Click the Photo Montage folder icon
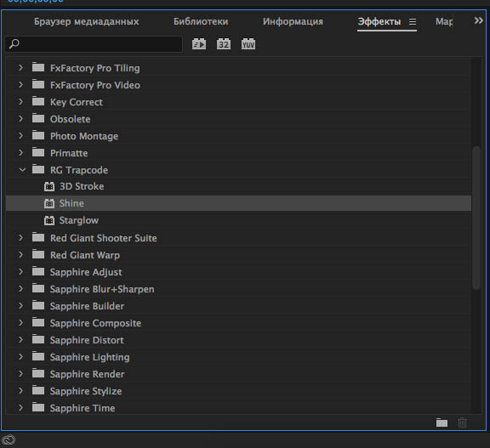The height and width of the screenshot is (448, 490). point(38,135)
